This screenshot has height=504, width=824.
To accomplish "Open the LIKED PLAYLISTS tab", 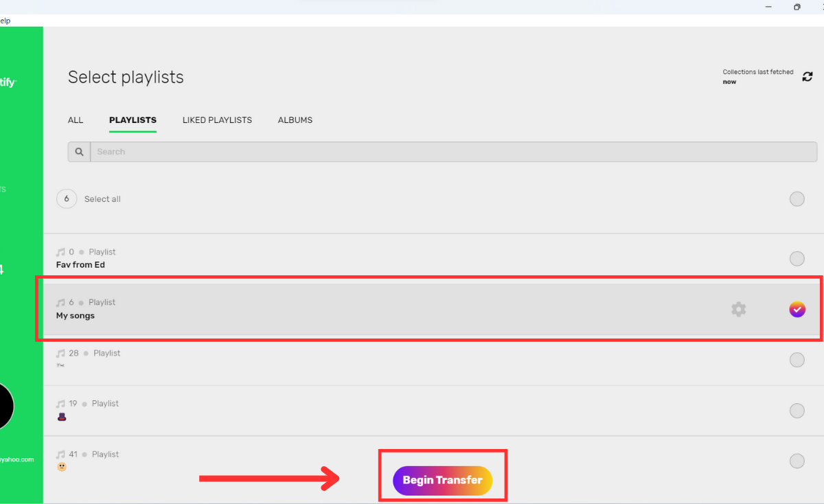I will 217,120.
